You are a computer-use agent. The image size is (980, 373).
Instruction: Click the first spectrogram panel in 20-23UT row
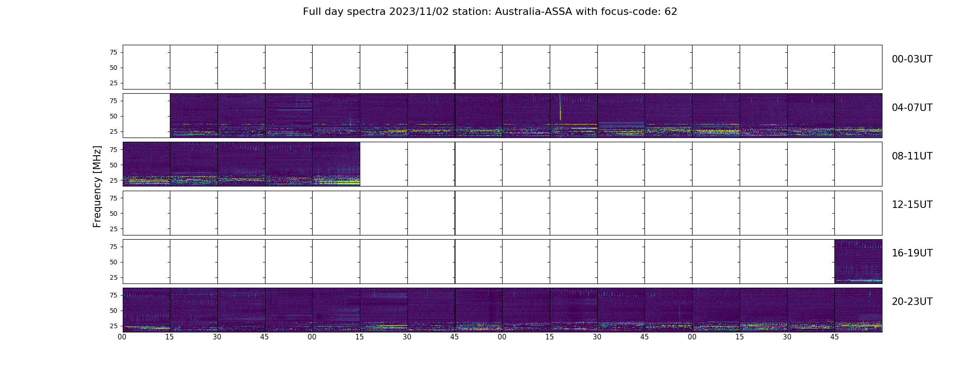pyautogui.click(x=146, y=310)
